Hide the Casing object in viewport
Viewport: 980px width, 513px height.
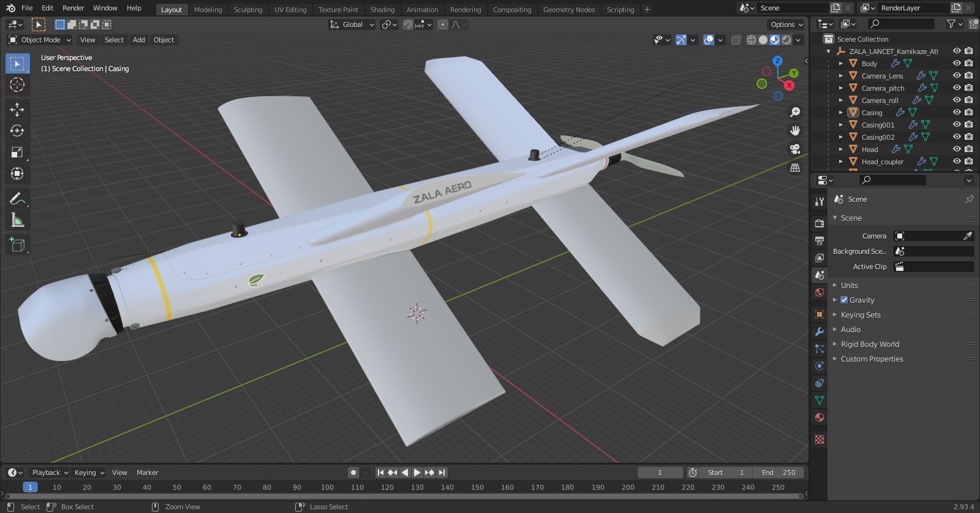(x=957, y=112)
